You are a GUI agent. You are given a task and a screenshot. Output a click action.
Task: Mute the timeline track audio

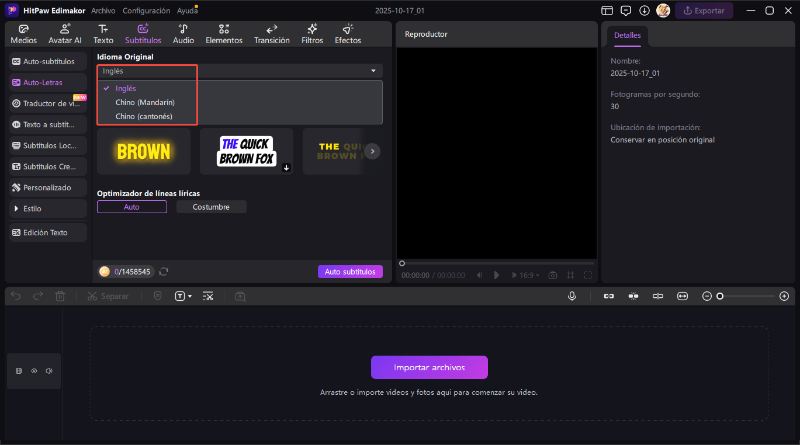pos(47,371)
